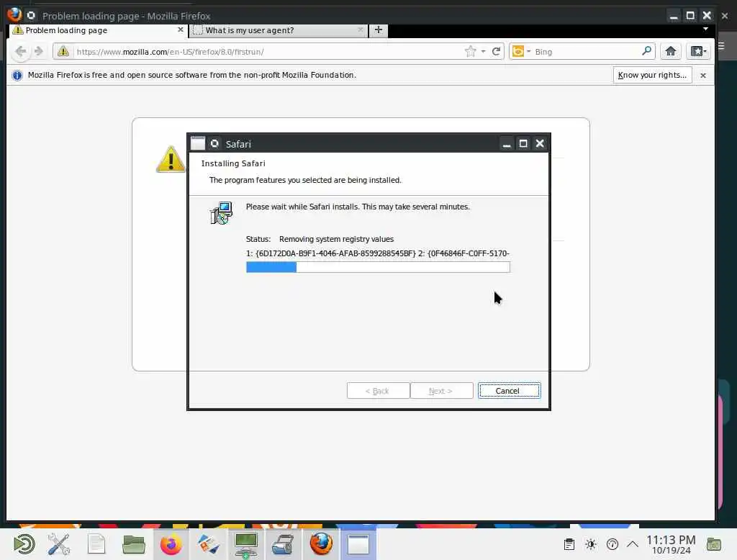
Task: Go to the Firefox home page icon
Action: [x=671, y=51]
